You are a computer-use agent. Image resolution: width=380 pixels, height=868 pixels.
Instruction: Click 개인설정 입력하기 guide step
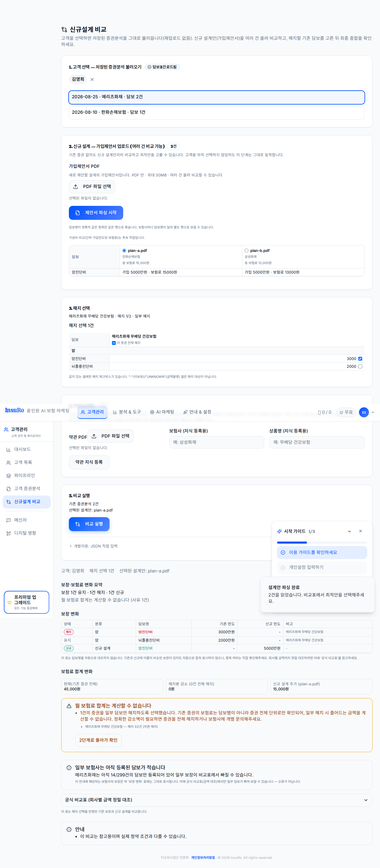tap(322, 567)
